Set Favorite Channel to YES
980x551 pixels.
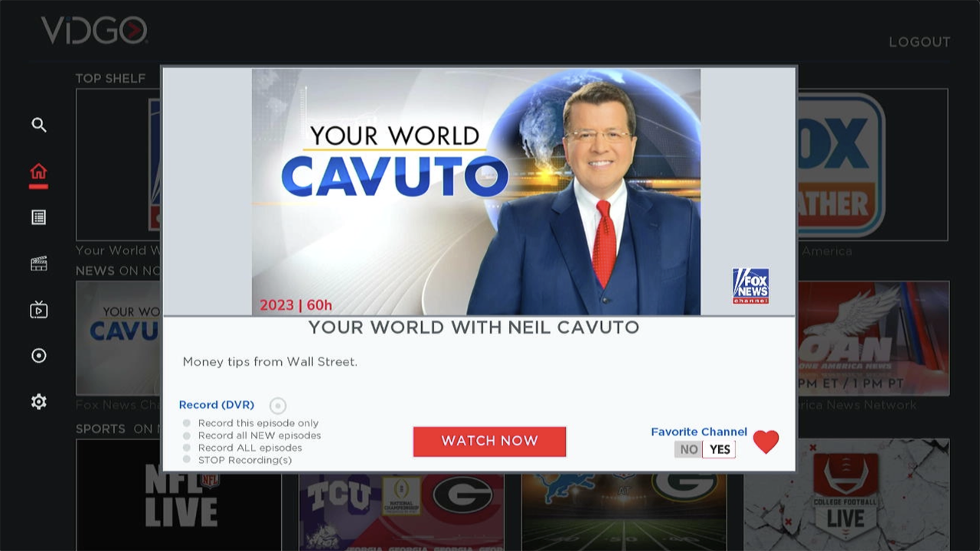coord(720,449)
